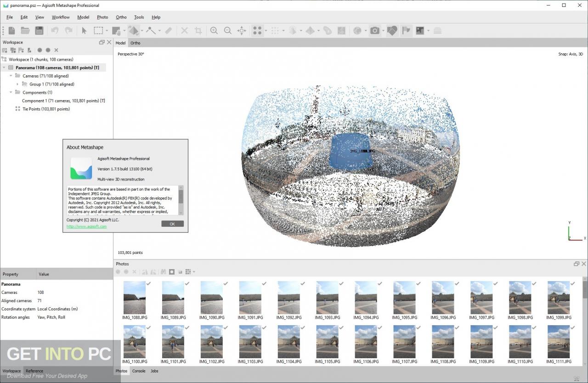This screenshot has height=383, width=588.
Task: Toggle the checkmark on IMG_1099.JPG
Action: click(x=573, y=284)
